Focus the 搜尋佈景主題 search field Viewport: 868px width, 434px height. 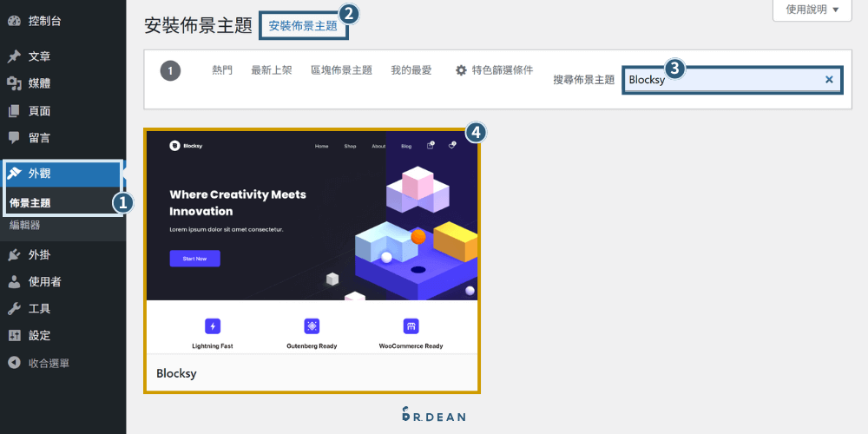pyautogui.click(x=733, y=80)
